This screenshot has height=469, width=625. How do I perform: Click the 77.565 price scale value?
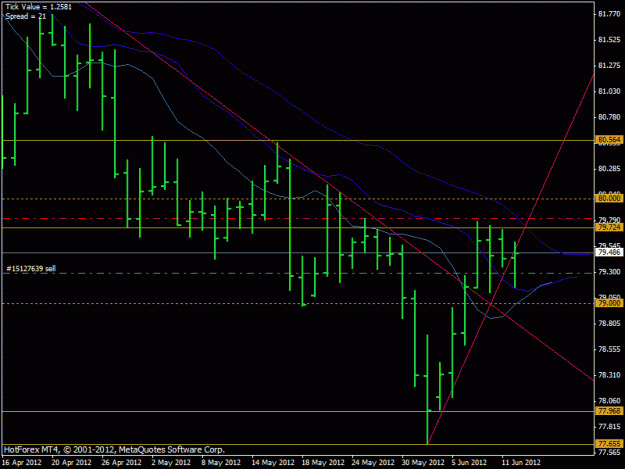609,453
